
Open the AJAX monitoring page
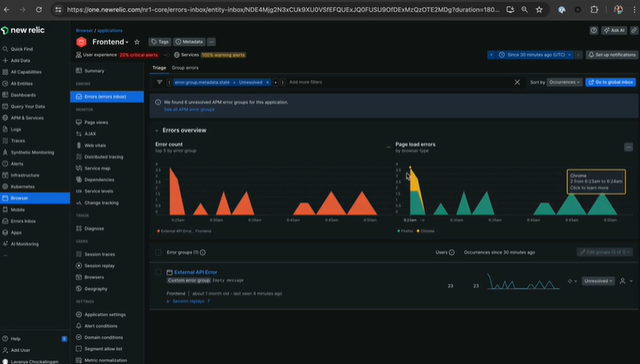pos(91,134)
